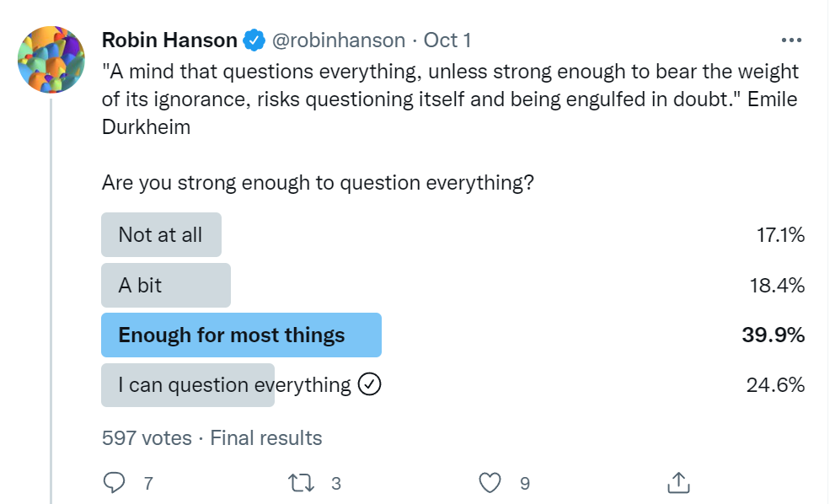Click the reply count of 7
Screen dimensions: 830x504
pyautogui.click(x=148, y=484)
